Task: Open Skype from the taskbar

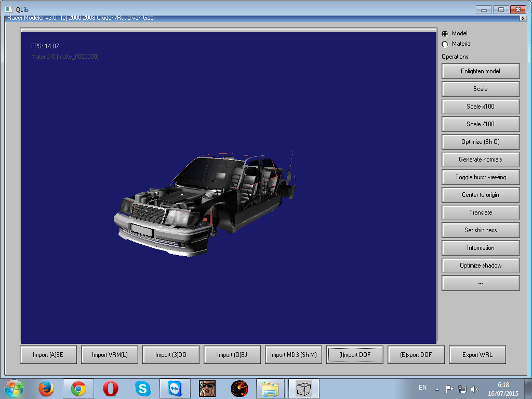Action: click(143, 389)
